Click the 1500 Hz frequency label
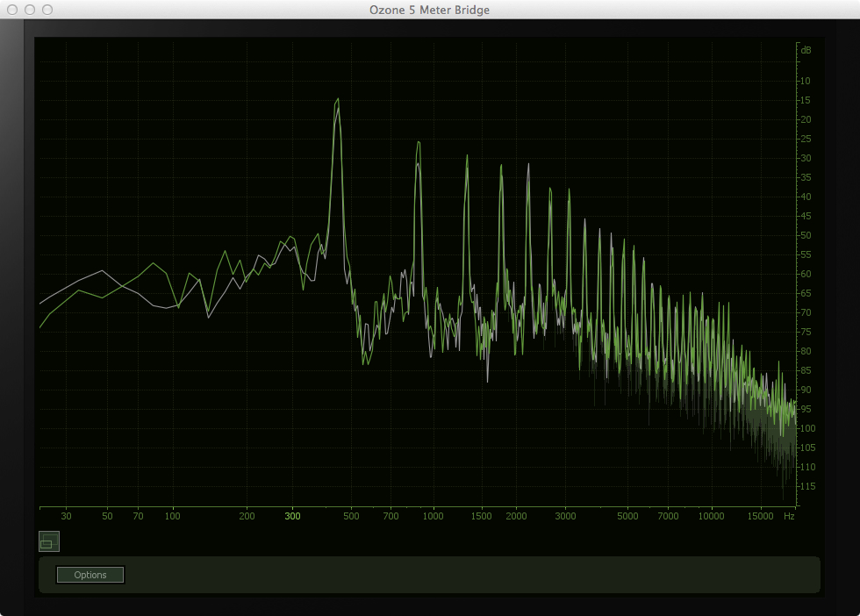 coord(481,516)
